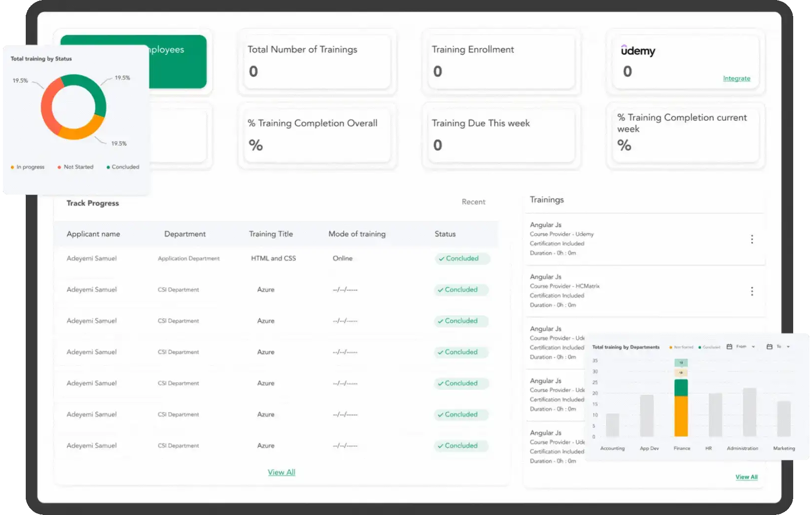This screenshot has width=812, height=515.
Task: Select the red Not Started donut segment
Action: coord(48,106)
